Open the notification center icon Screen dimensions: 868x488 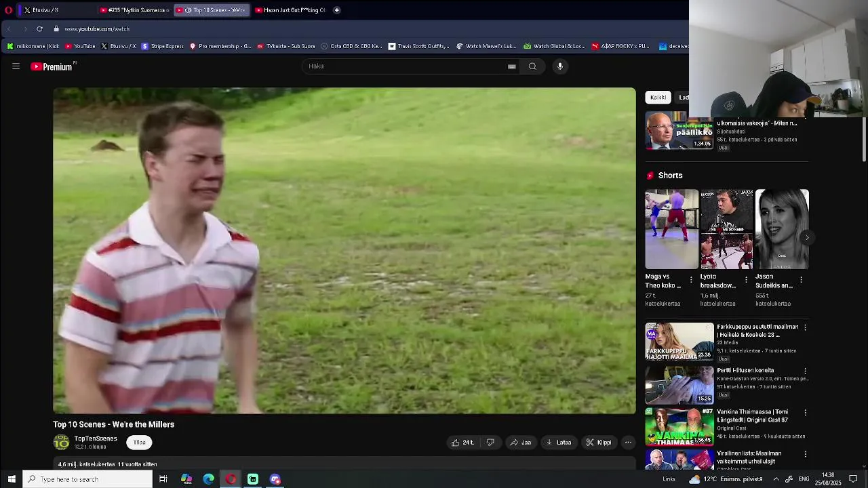[853, 479]
